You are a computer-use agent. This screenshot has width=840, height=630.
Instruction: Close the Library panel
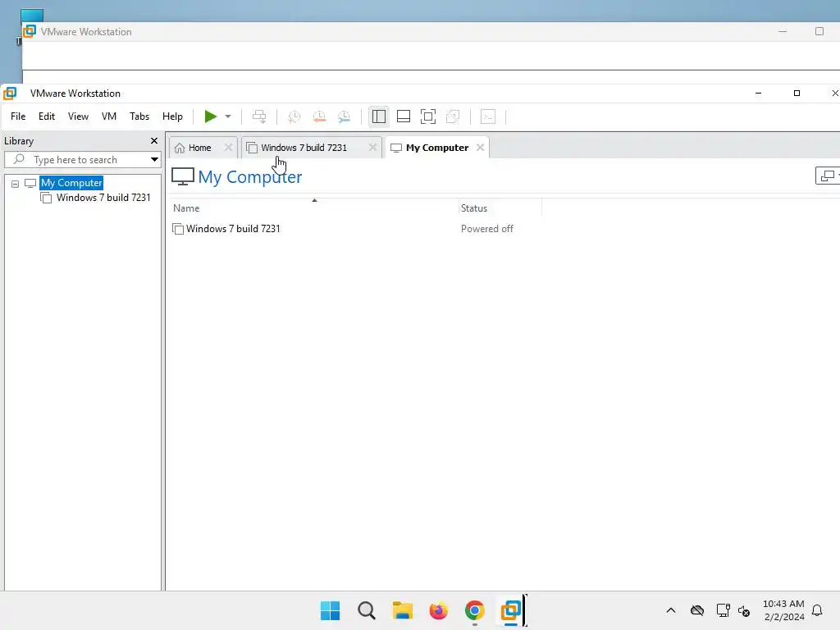154,141
